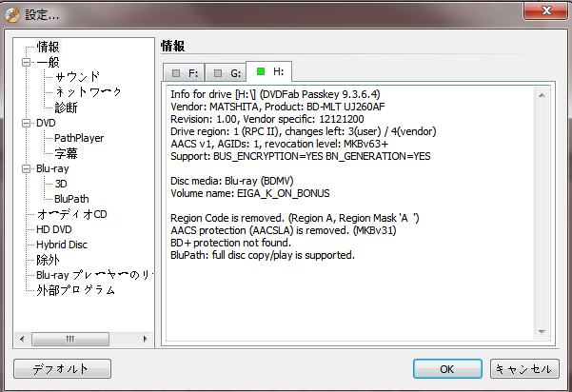572x392 pixels.
Task: Click the tree panel scroll left arrow
Action: (22, 339)
